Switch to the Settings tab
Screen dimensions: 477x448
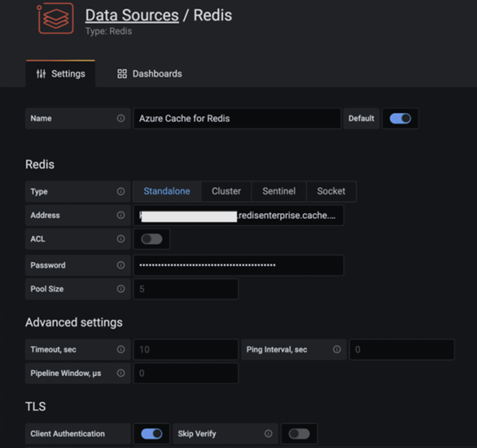pos(61,73)
